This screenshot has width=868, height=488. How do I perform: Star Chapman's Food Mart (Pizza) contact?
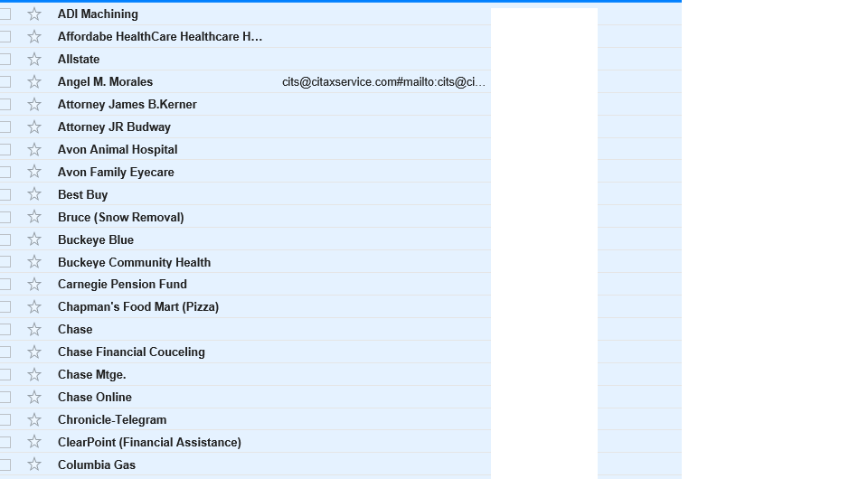click(34, 307)
